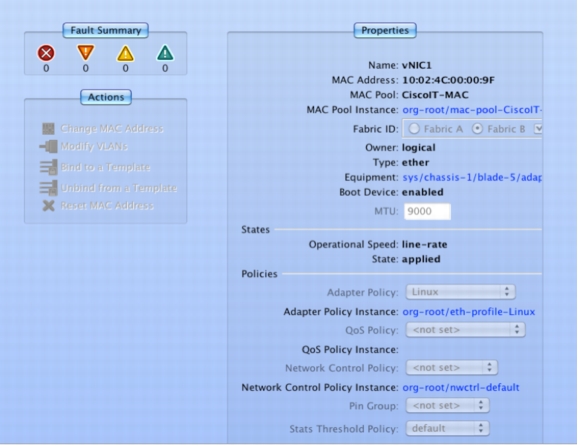Toggle the checkbox next to Fabric B
This screenshot has height=446, width=578.
pos(538,129)
